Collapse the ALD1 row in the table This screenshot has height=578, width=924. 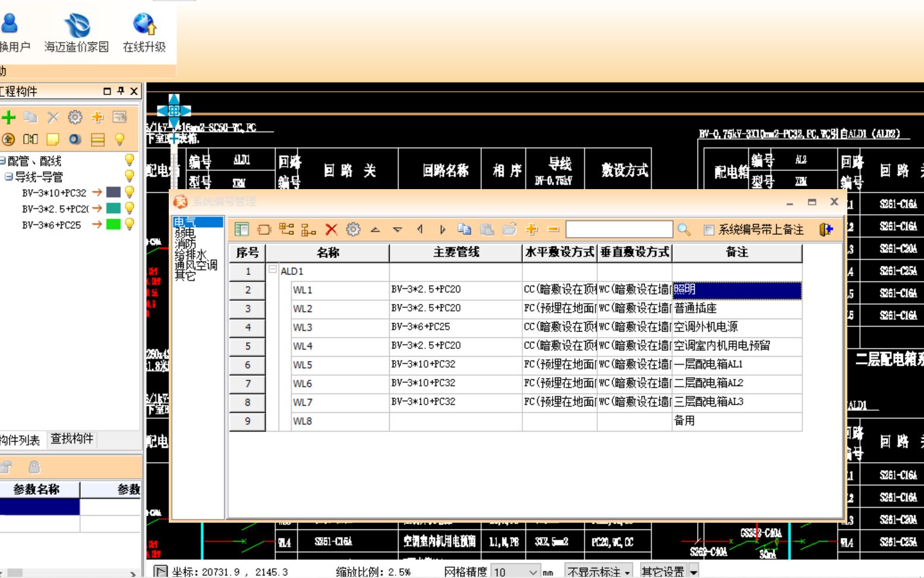coord(273,270)
